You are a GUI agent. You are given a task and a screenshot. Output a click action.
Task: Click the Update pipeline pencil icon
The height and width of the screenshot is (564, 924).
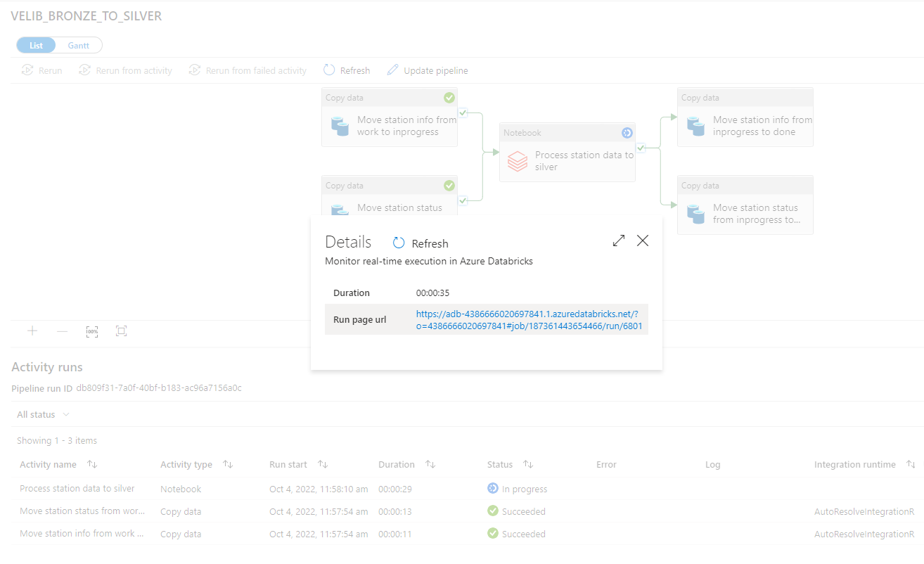pyautogui.click(x=392, y=70)
